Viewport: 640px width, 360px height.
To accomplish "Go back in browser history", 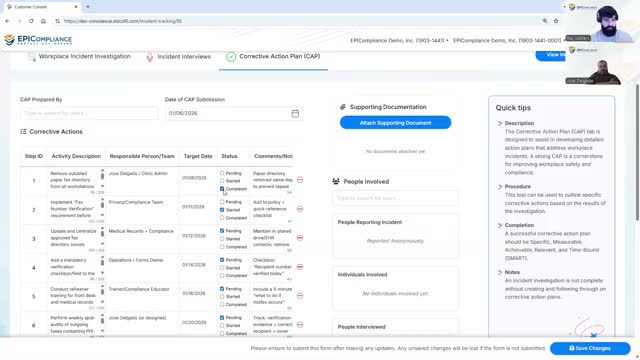I will [7, 21].
